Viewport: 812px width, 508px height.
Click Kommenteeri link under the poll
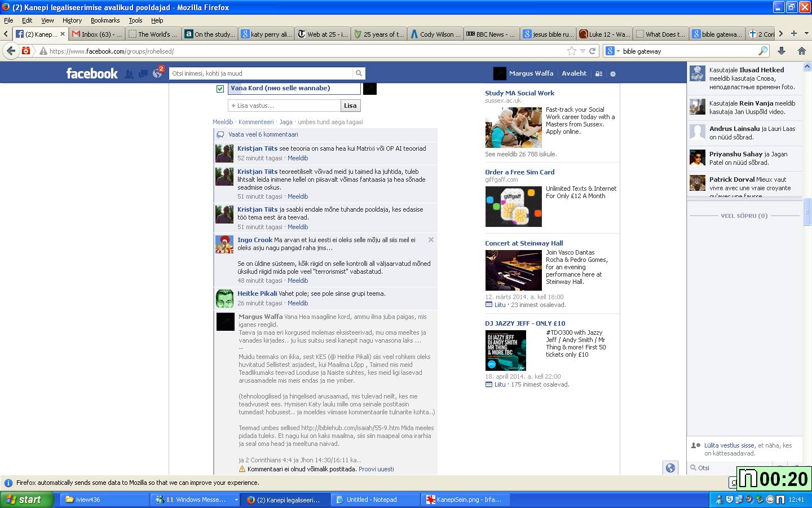point(256,122)
